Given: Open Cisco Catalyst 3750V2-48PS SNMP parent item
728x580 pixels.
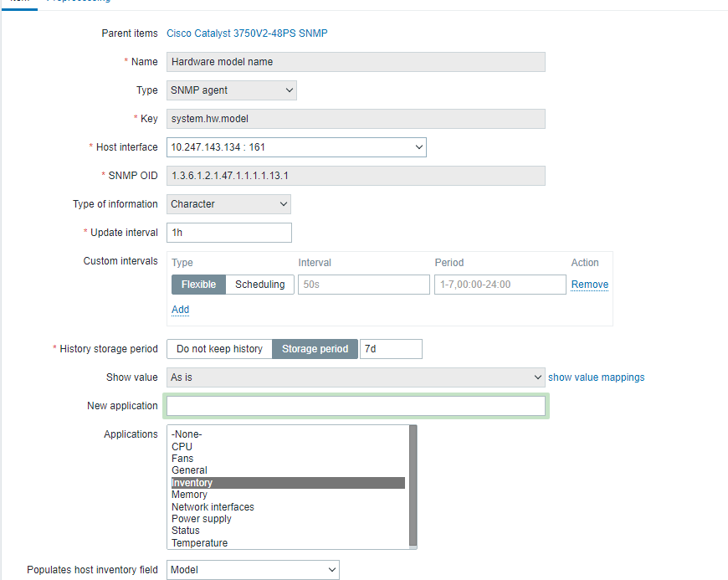Looking at the screenshot, I should [x=247, y=33].
